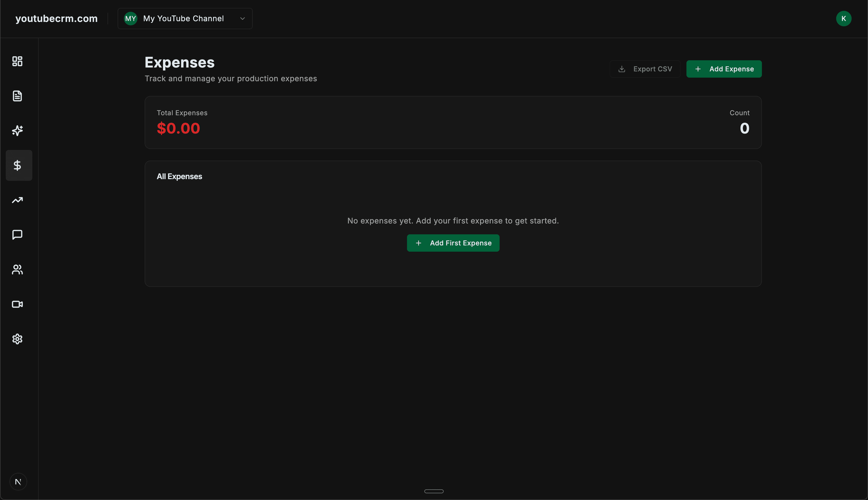Screen dimensions: 868x500
Task: Open the Messages chat bubble icon
Action: tap(18, 235)
